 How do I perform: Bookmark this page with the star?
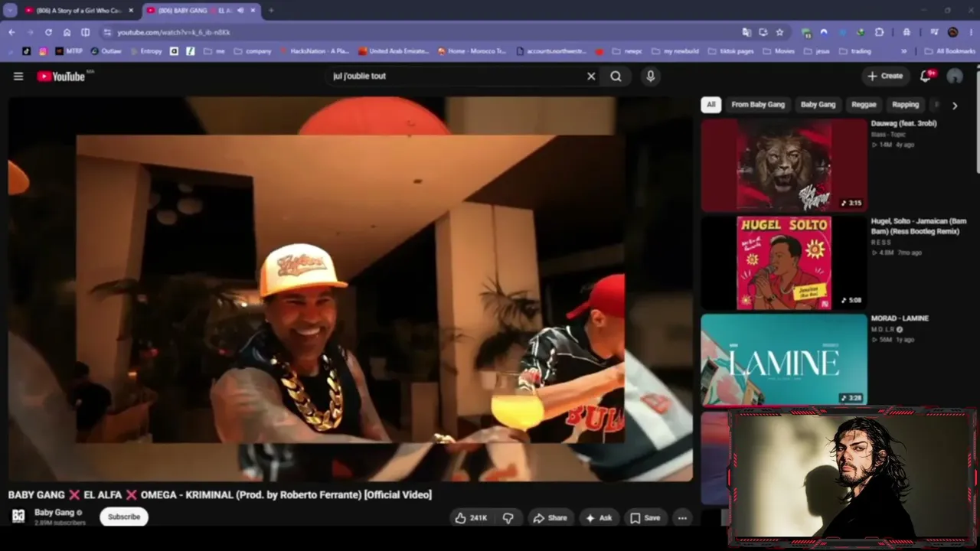click(779, 32)
